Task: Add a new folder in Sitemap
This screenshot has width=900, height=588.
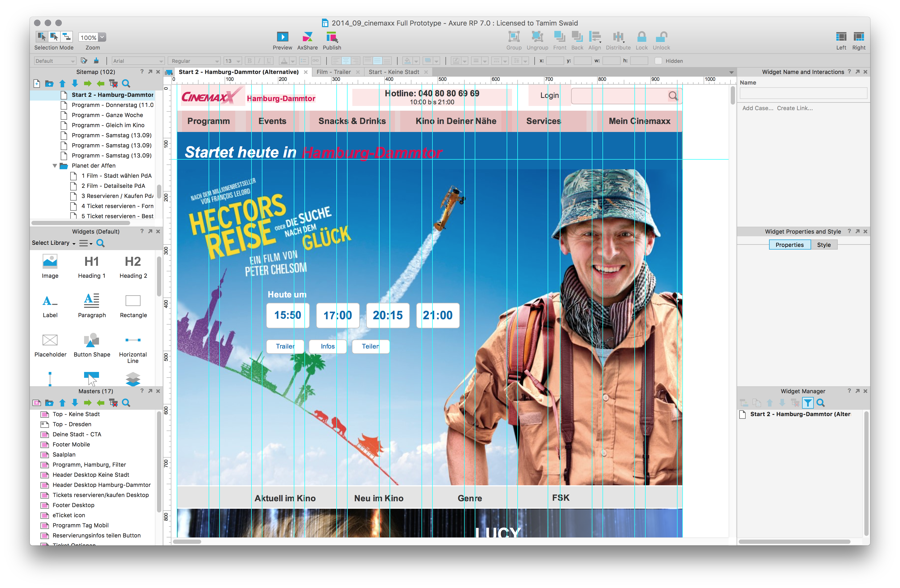Action: (x=49, y=84)
